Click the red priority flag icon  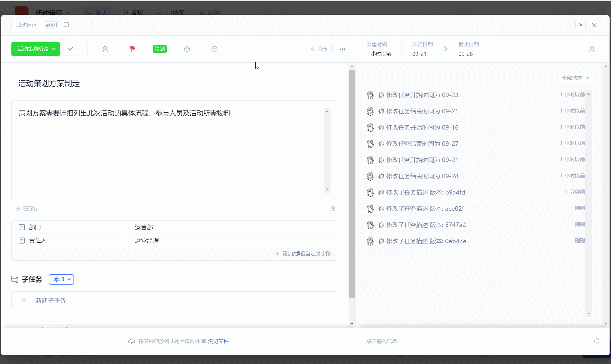click(x=132, y=49)
